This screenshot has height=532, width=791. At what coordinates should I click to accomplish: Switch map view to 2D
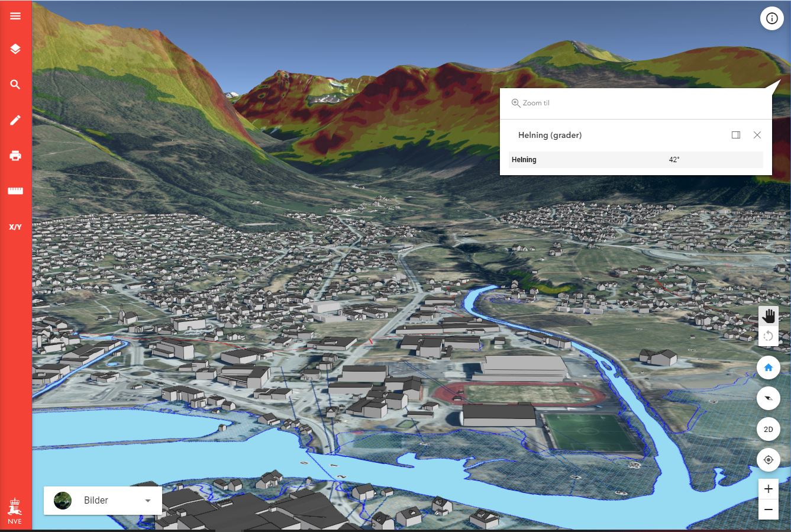click(x=768, y=429)
